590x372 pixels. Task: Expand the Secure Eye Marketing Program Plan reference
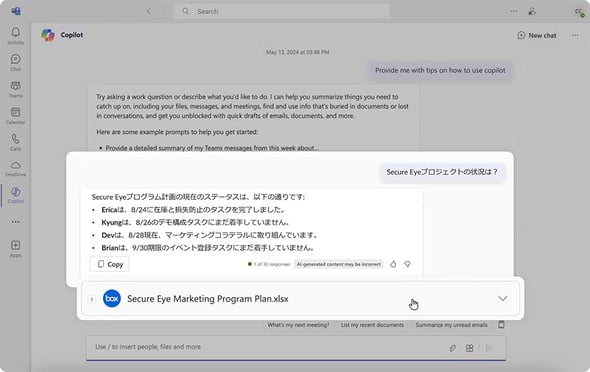pos(503,299)
